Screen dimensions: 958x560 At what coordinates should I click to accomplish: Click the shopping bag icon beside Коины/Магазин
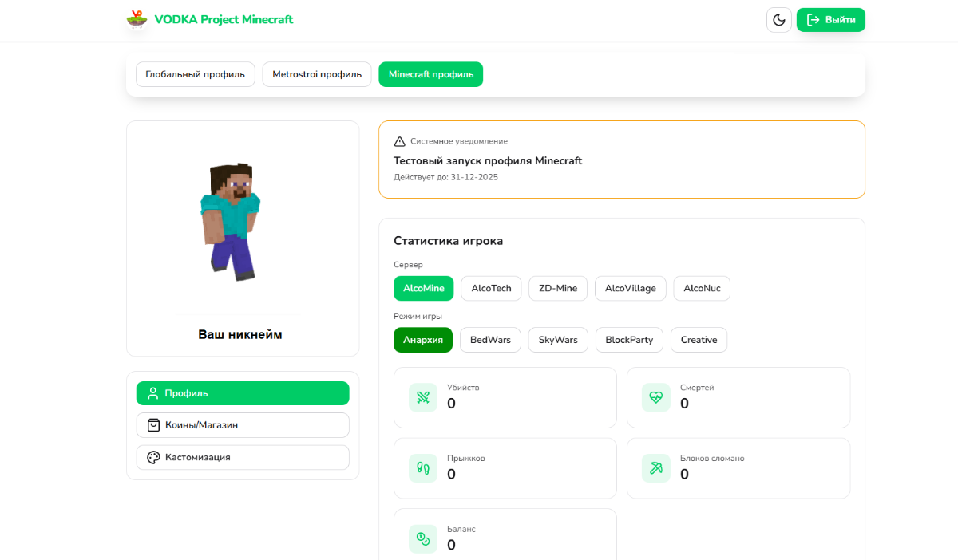[x=153, y=425]
